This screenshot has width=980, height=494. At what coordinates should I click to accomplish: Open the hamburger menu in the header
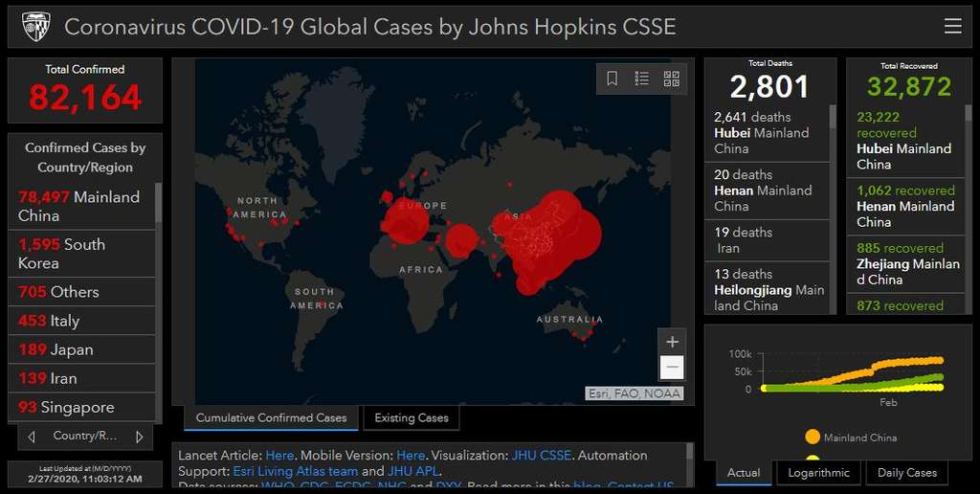tap(952, 26)
